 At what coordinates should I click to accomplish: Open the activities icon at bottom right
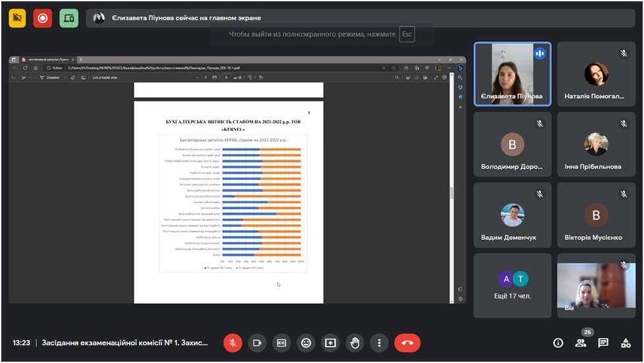click(626, 343)
